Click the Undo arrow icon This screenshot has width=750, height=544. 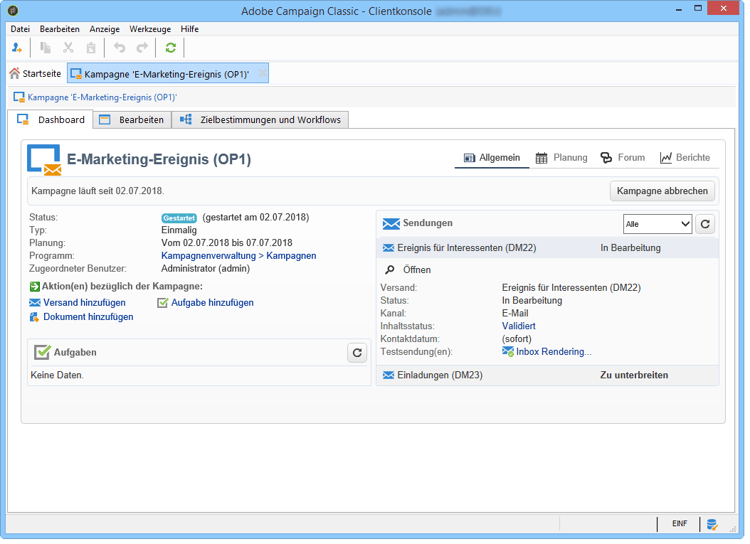tap(120, 48)
